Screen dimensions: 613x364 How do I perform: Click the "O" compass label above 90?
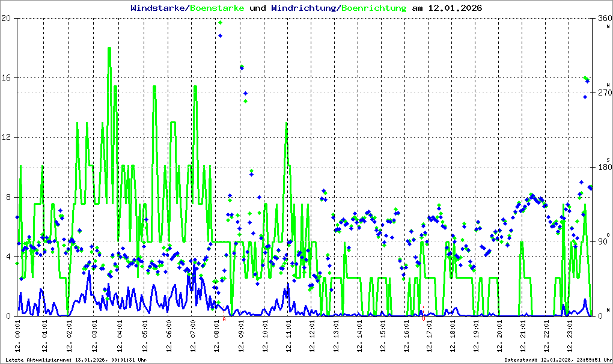(608, 235)
